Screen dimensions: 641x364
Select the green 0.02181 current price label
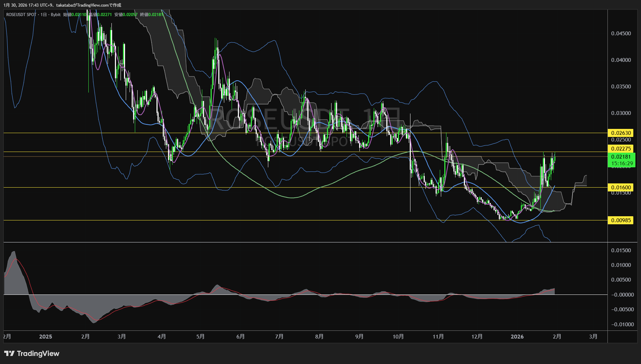pyautogui.click(x=621, y=157)
